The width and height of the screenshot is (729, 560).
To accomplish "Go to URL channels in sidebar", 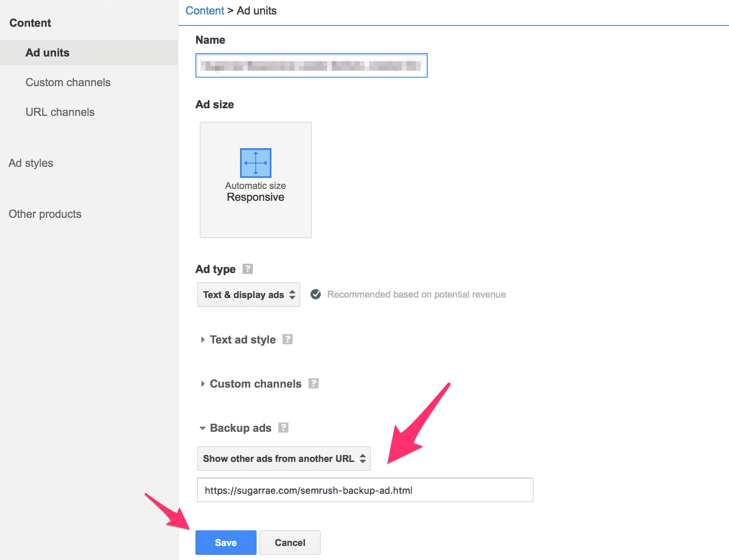I will [x=60, y=112].
